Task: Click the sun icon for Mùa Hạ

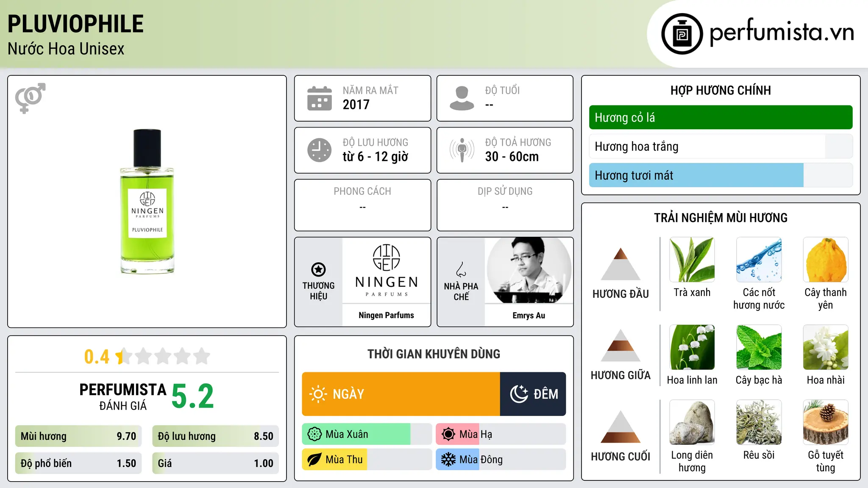Action: [448, 434]
